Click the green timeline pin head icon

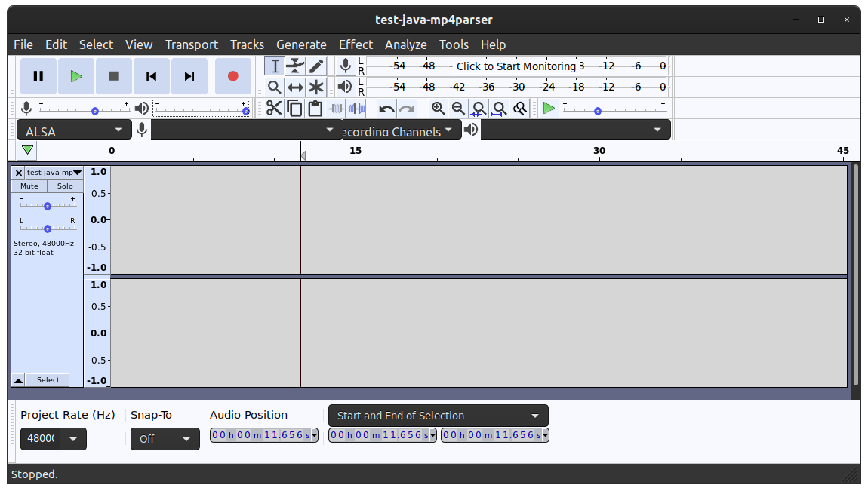click(x=28, y=150)
